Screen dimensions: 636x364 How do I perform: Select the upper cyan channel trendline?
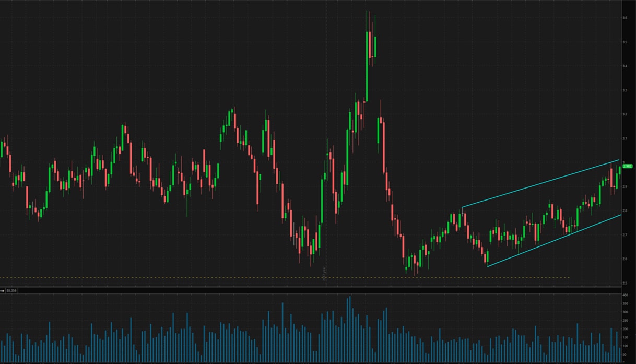pyautogui.click(x=540, y=184)
